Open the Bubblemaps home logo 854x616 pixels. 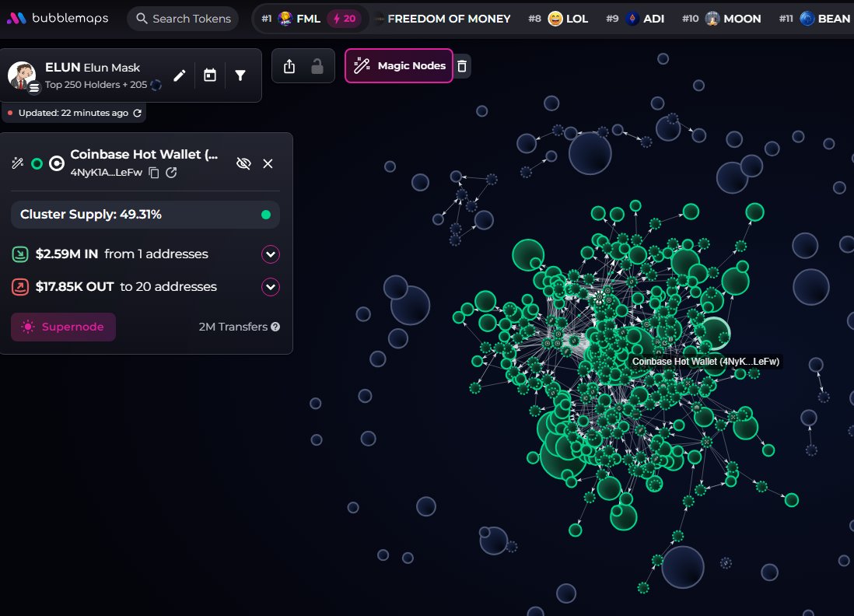point(58,19)
